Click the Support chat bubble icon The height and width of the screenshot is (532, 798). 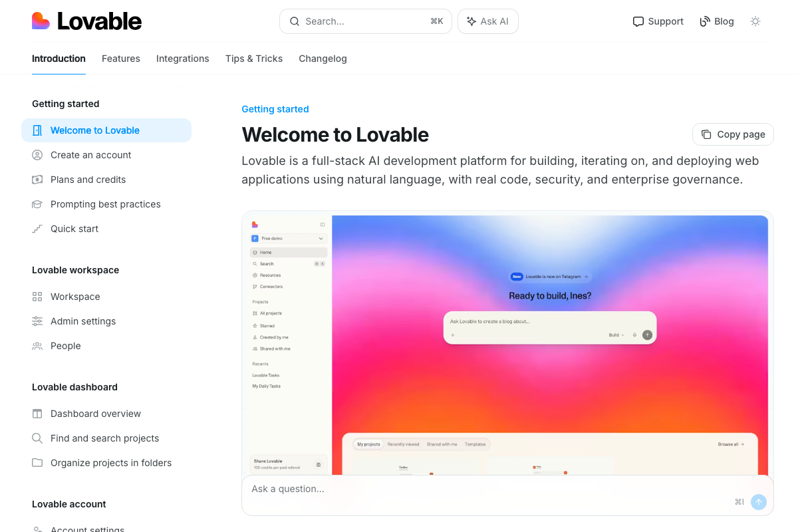point(638,21)
